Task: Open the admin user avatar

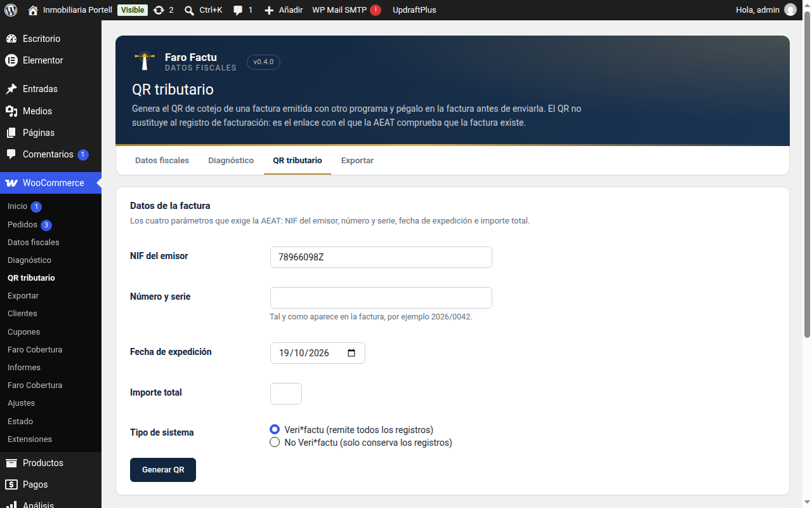Action: pos(790,10)
